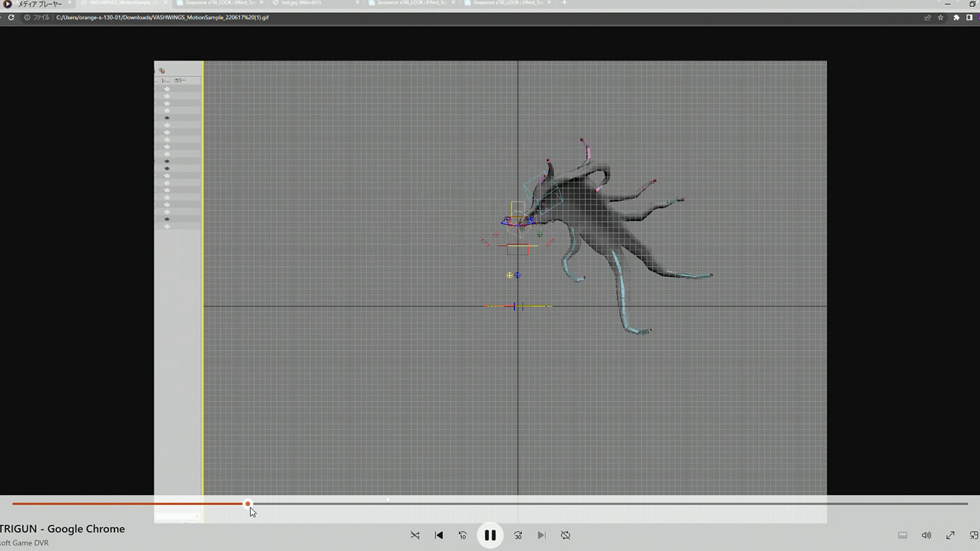Skip to the previous track
The width and height of the screenshot is (980, 551).
point(439,535)
